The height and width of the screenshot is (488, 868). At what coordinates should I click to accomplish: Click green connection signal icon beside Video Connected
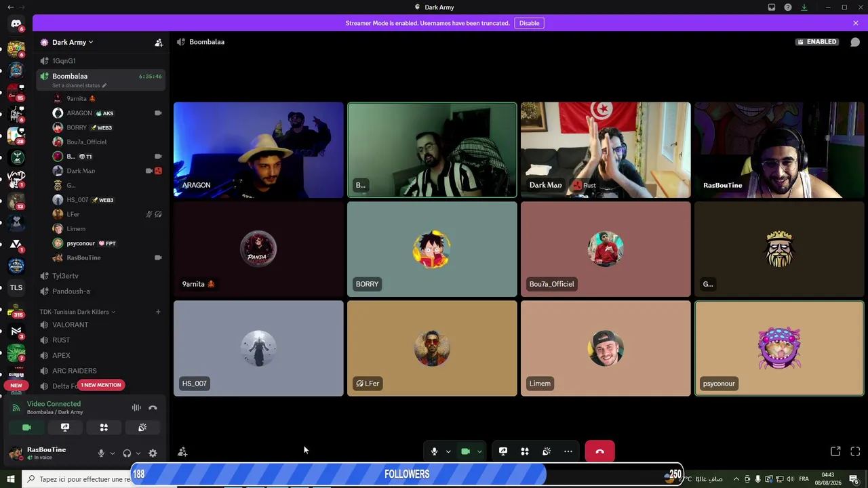click(x=16, y=408)
